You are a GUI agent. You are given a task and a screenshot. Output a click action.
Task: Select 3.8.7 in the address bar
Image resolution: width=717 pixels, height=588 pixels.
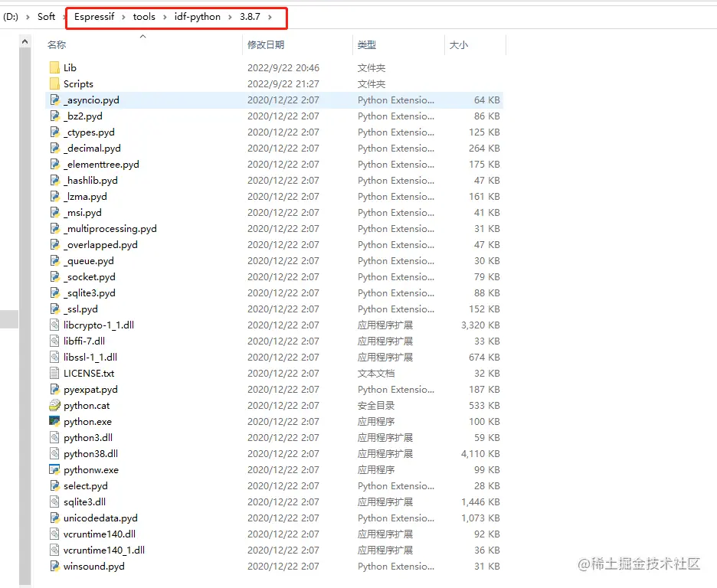pyautogui.click(x=250, y=16)
